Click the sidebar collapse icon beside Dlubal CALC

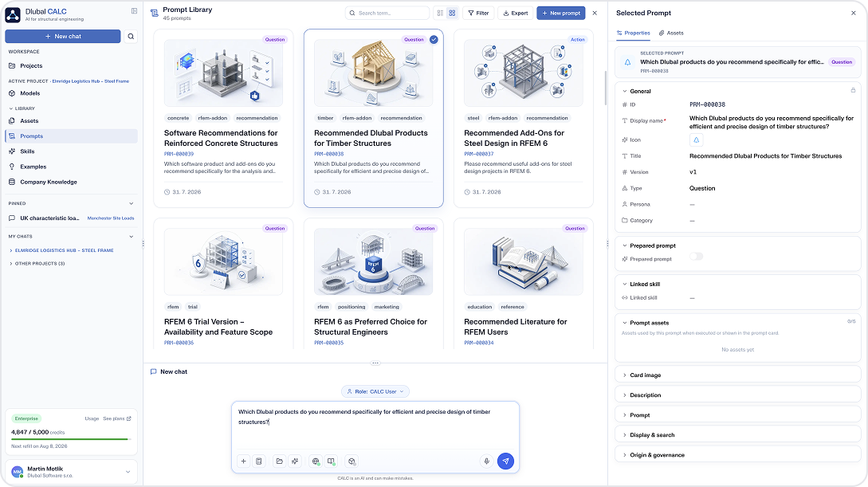(x=134, y=10)
